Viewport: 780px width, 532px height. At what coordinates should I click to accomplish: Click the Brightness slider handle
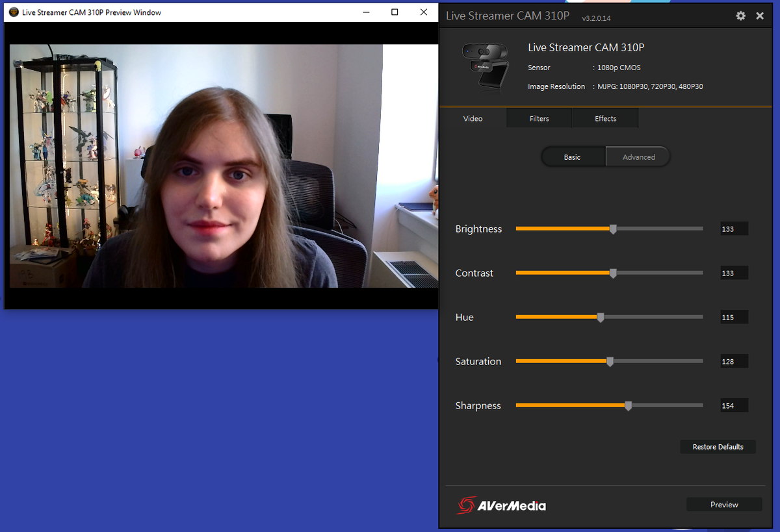[613, 229]
